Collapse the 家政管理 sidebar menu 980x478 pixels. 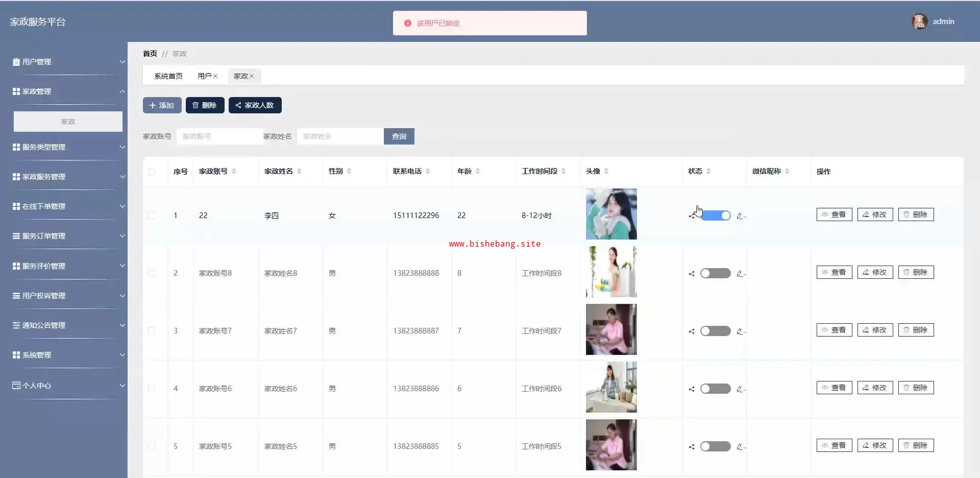[x=68, y=91]
